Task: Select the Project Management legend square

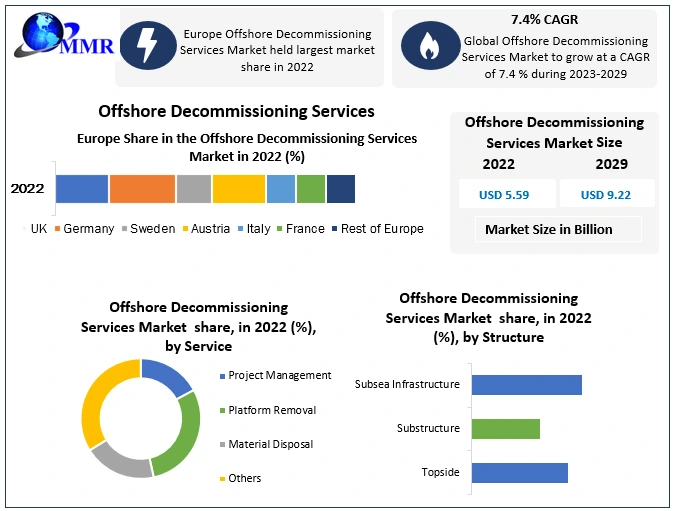Action: coord(221,376)
